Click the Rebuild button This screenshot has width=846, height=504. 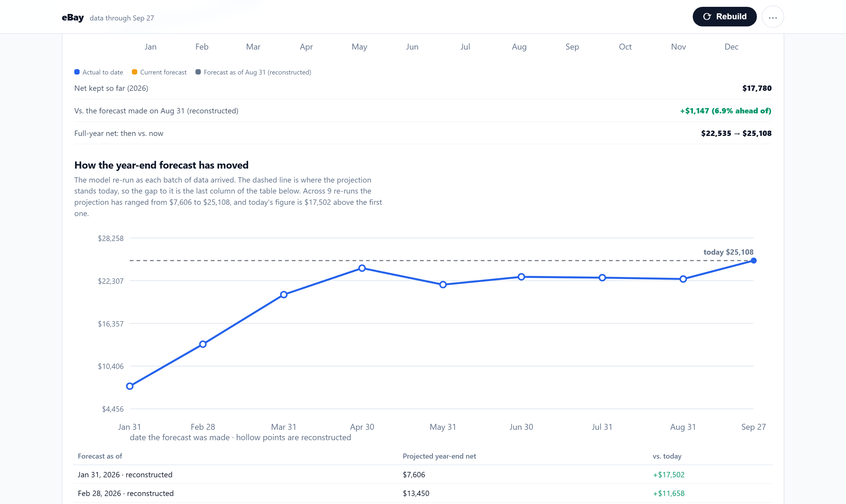click(724, 17)
